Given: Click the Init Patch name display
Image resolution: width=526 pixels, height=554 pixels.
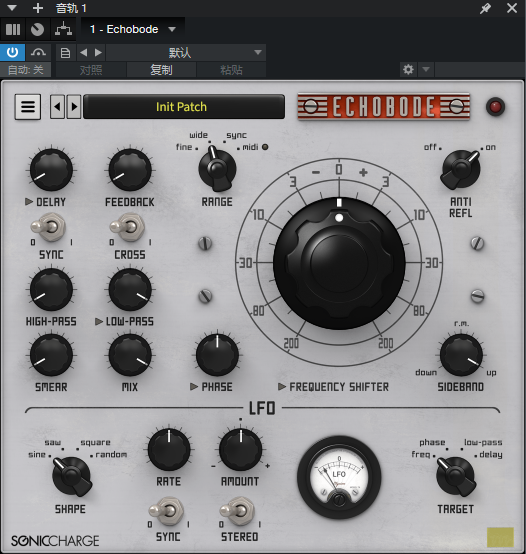Looking at the screenshot, I should (184, 106).
